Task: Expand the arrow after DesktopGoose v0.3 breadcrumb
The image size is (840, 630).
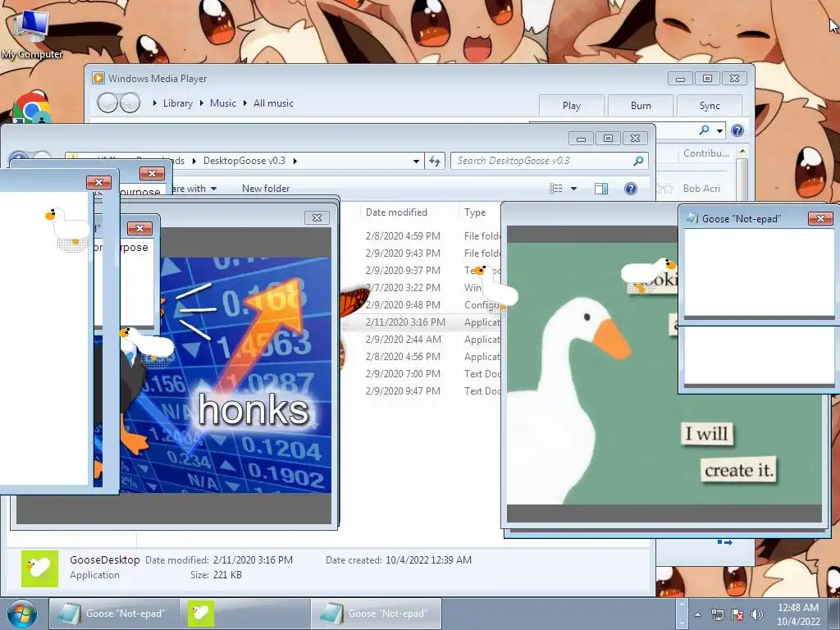Action: [294, 161]
